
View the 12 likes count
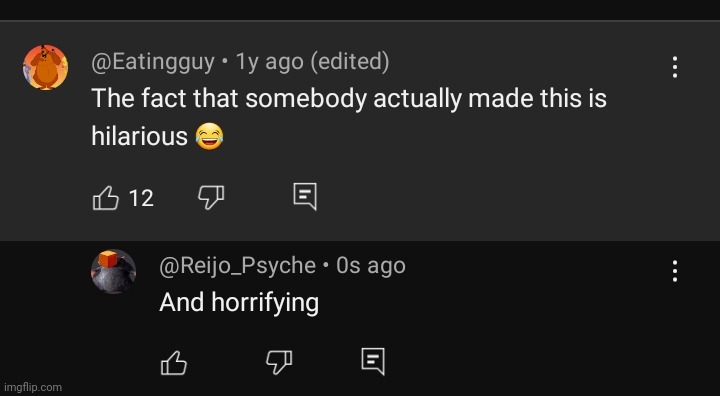click(x=141, y=198)
